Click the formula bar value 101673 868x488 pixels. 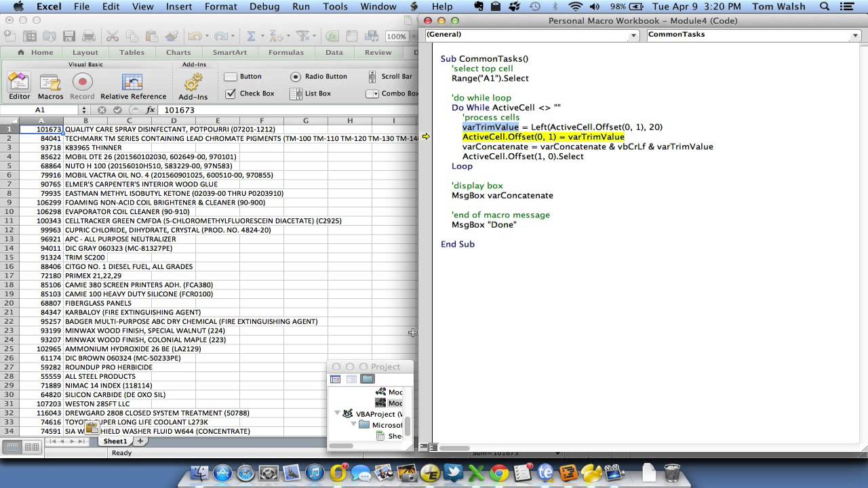point(179,110)
